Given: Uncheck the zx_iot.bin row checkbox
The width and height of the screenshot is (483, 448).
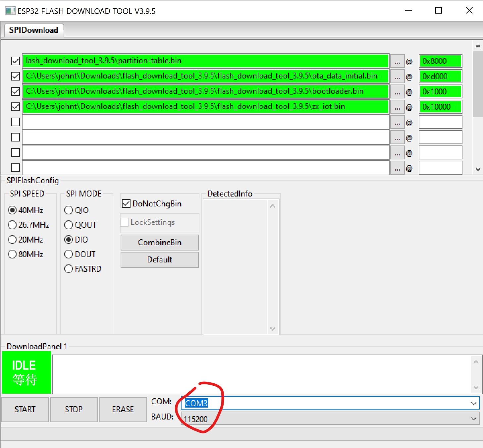Looking at the screenshot, I should 16,107.
